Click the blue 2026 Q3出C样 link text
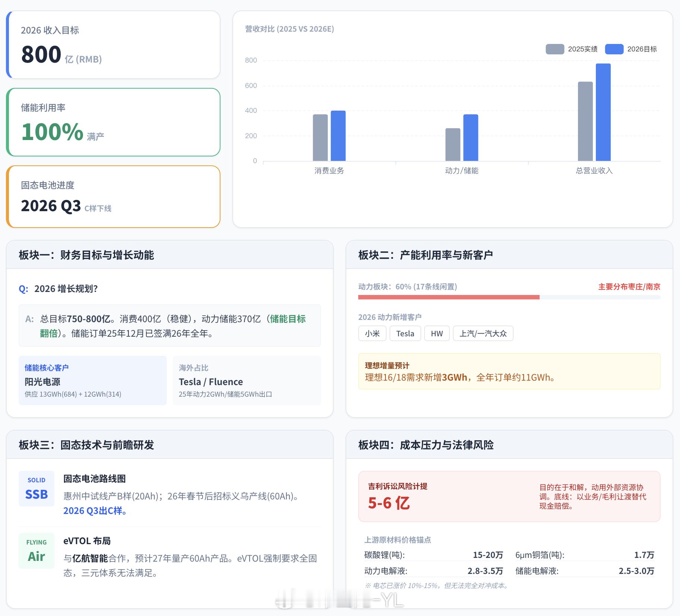Viewport: 680px width, 616px height. 96,511
